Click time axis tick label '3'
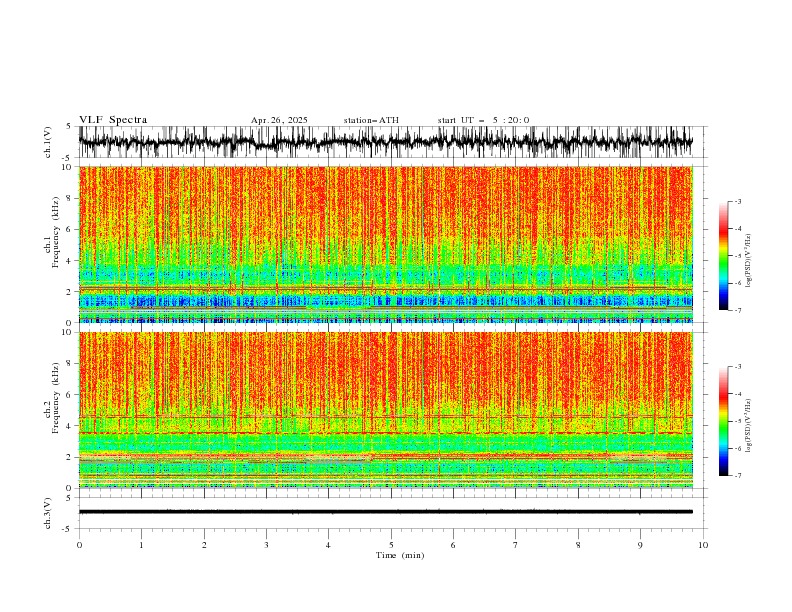This screenshot has width=792, height=612. [266, 545]
